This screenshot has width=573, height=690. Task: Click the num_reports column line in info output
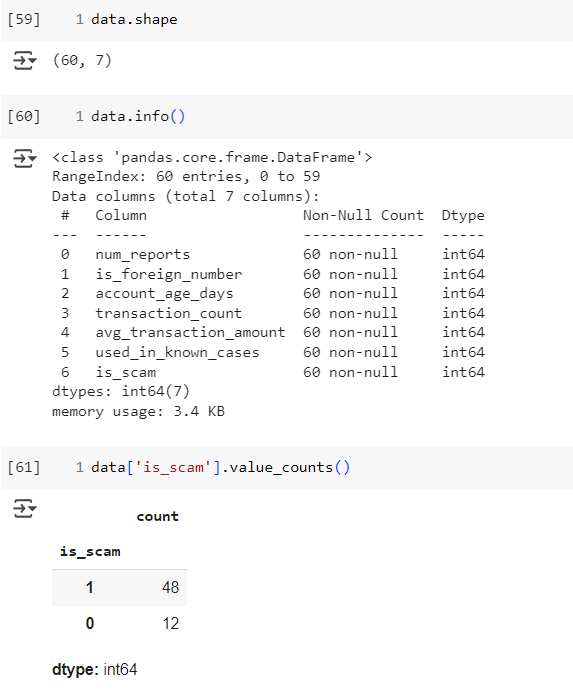click(x=273, y=254)
